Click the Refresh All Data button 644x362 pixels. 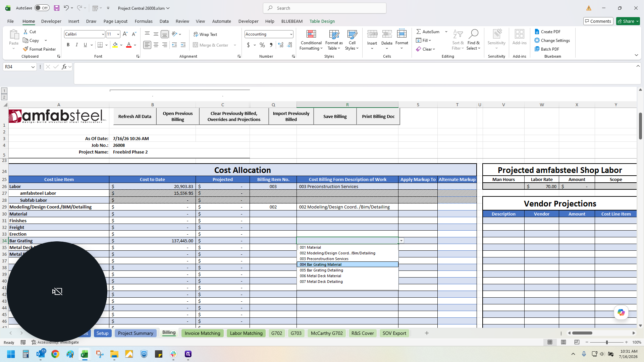coord(135,116)
